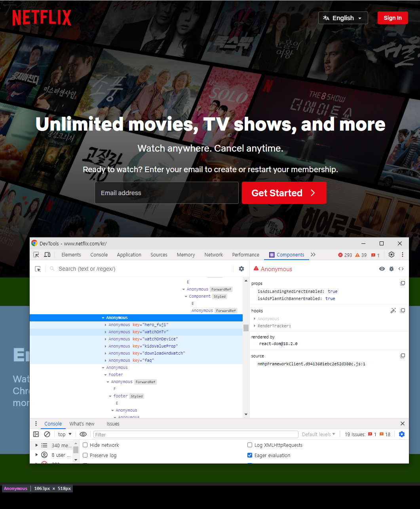Viewport: 420px width, 509px height.
Task: Open nmhpFrameworkClient source file link
Action: [x=312, y=364]
